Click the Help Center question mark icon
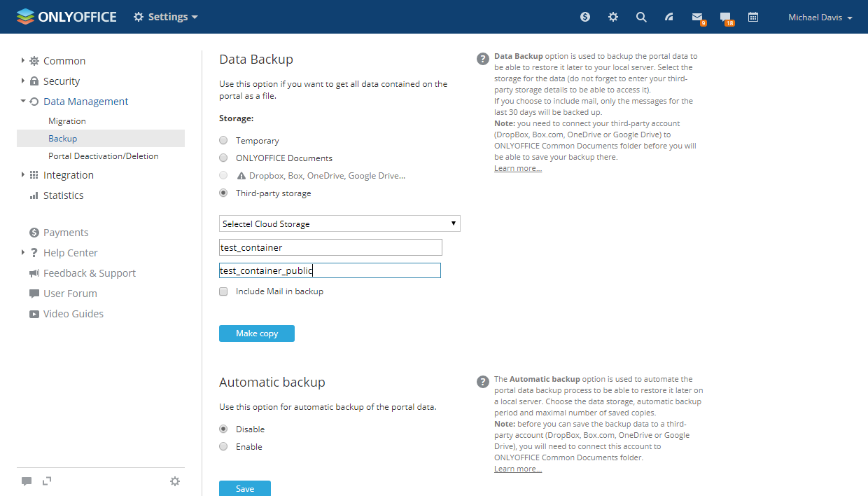Screen dimensions: 868x496 pyautogui.click(x=34, y=253)
